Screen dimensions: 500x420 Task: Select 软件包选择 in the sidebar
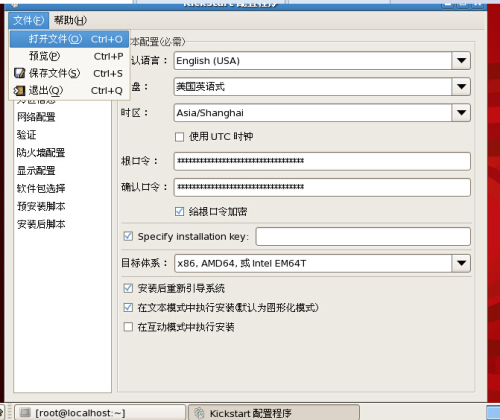click(41, 189)
